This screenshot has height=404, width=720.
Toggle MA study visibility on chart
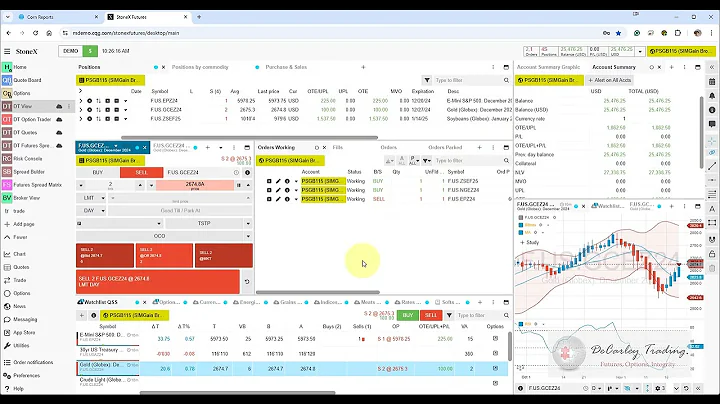tap(521, 233)
